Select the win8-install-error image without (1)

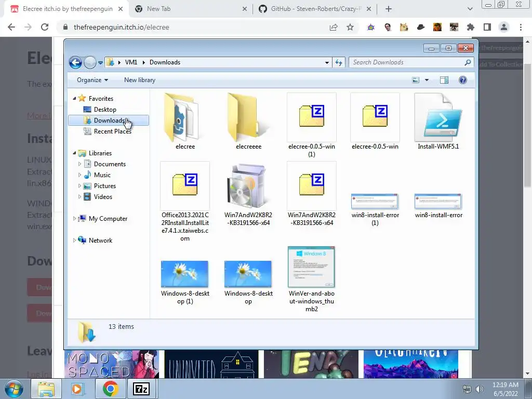tap(438, 206)
